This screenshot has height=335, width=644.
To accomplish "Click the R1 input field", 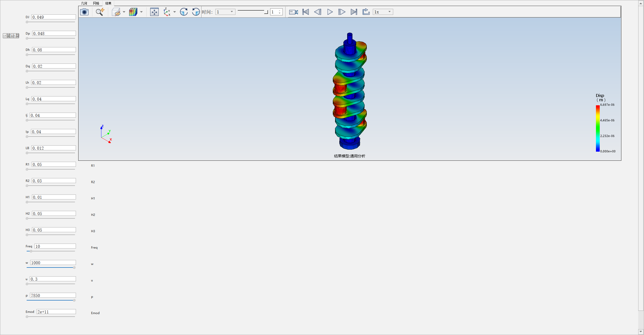I will click(54, 164).
